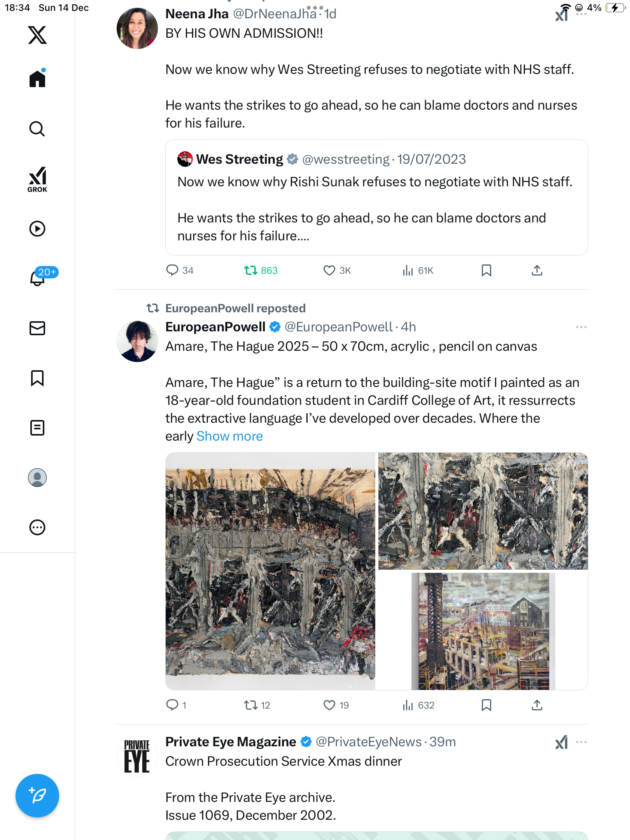Expand EuropeanPowell post with Show more
630x840 pixels.
[x=229, y=436]
